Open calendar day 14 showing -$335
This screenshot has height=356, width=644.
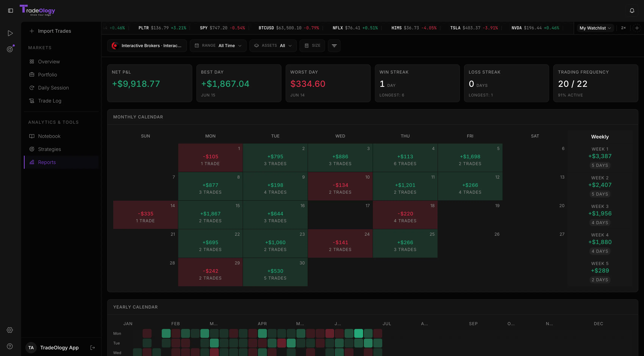(x=145, y=215)
